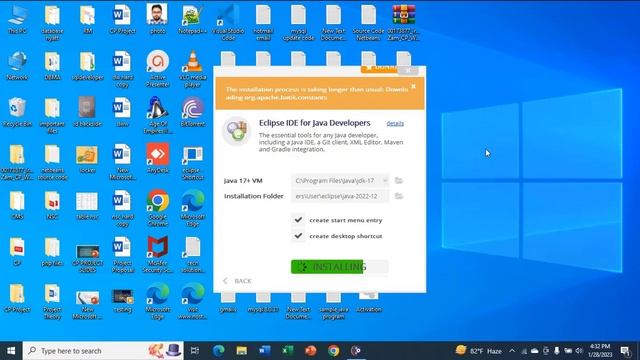640x360 pixels.
Task: Select the hotmail email file
Action: 263,22
